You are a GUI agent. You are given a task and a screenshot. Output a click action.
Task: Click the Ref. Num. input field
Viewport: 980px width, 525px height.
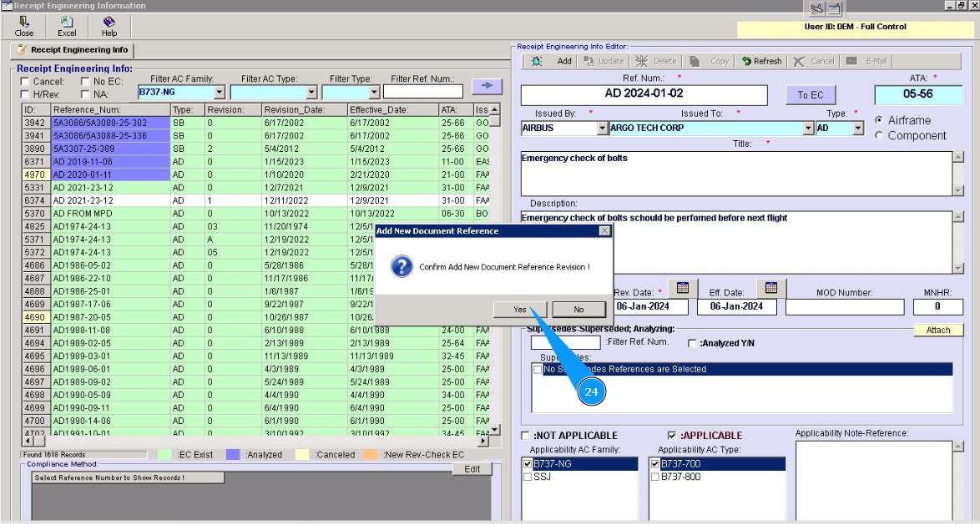click(x=644, y=93)
